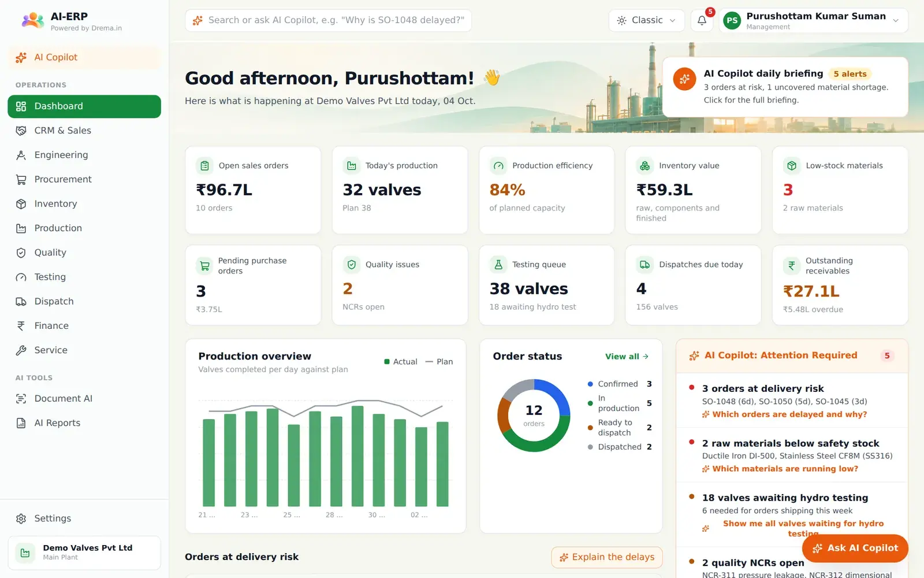Click the Ask AI Copilot button
Screen dimensions: 924x578
(855, 548)
